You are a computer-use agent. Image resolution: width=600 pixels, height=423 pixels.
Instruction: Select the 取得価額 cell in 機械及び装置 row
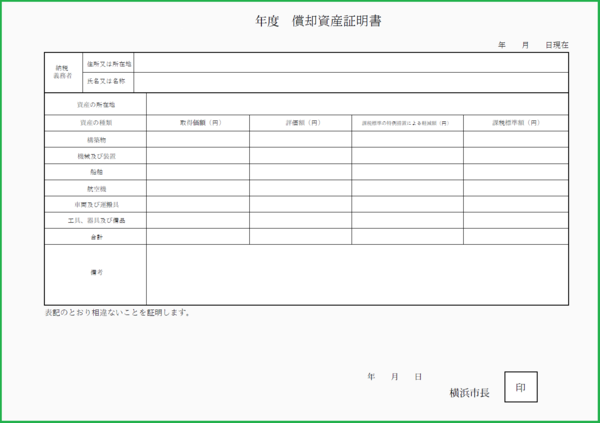(x=198, y=156)
